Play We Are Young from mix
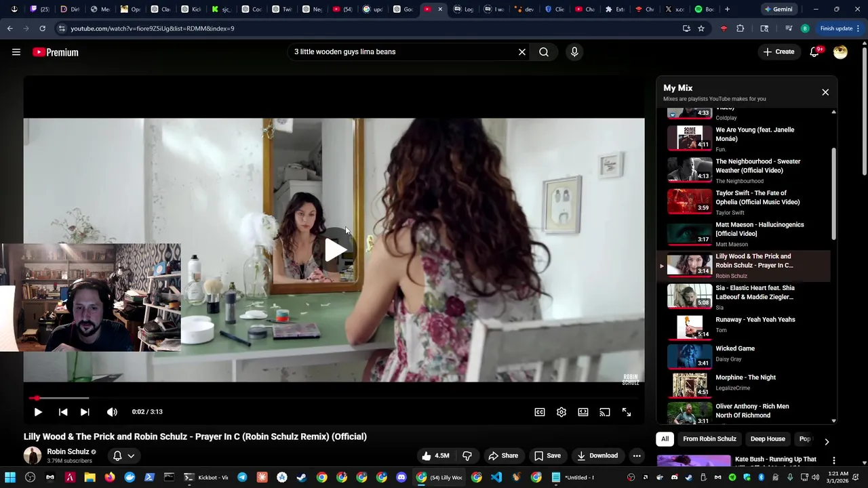 coord(743,138)
